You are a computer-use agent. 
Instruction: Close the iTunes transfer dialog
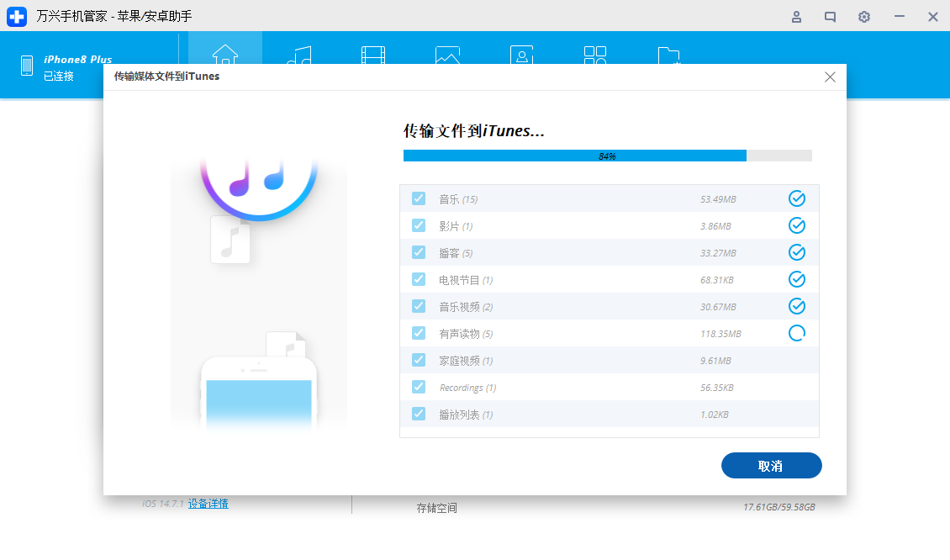[x=830, y=77]
